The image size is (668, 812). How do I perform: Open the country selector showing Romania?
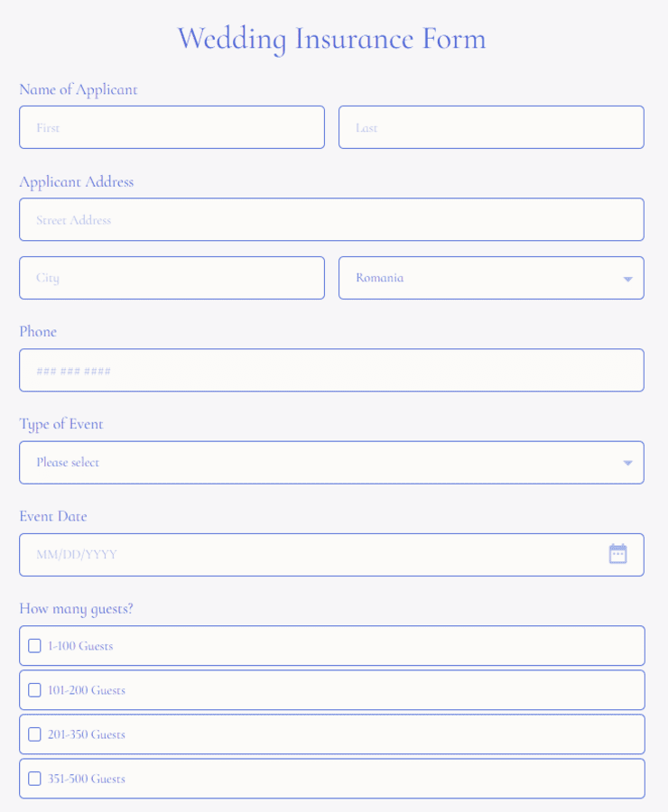pos(478,278)
